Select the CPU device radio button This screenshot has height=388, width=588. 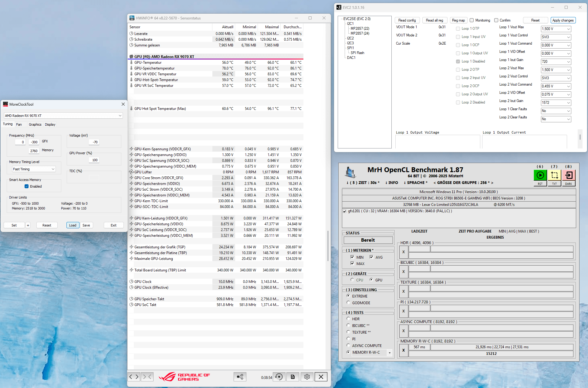352,280
